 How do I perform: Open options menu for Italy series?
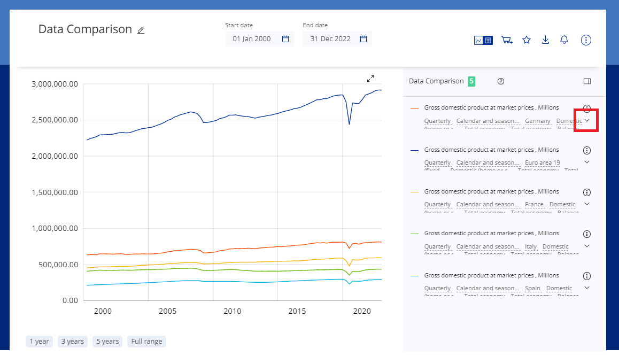pyautogui.click(x=586, y=234)
